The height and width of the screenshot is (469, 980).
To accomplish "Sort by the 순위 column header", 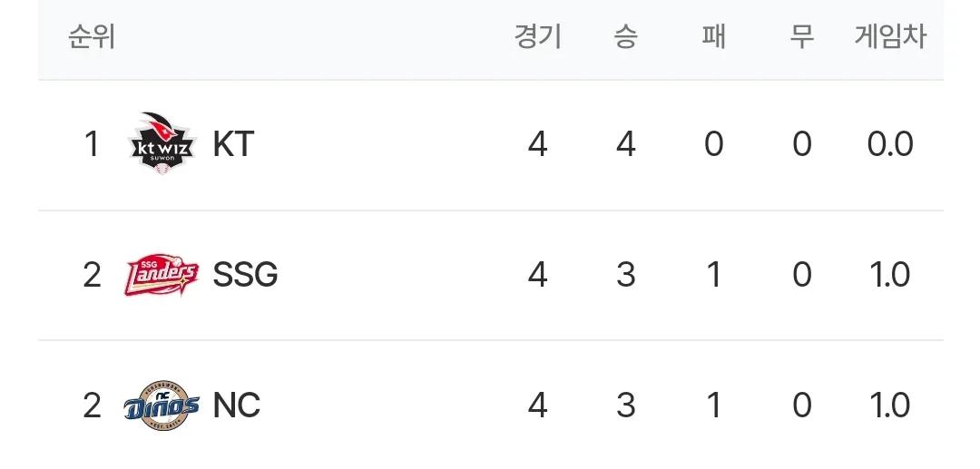I will pos(92,37).
